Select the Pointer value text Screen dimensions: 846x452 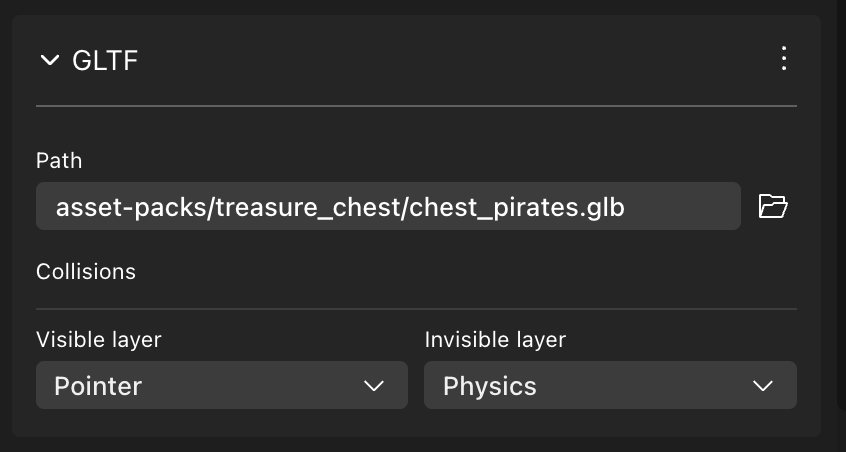click(x=98, y=386)
